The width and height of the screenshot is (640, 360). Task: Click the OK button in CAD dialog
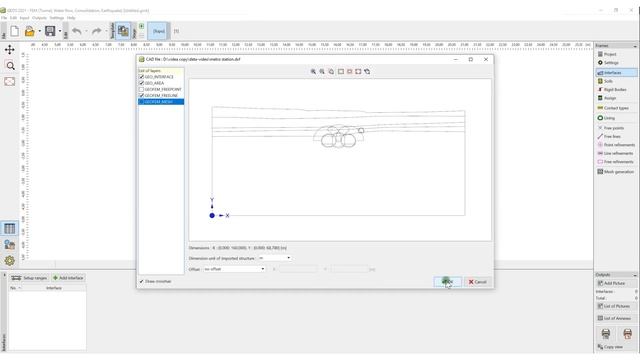point(447,282)
